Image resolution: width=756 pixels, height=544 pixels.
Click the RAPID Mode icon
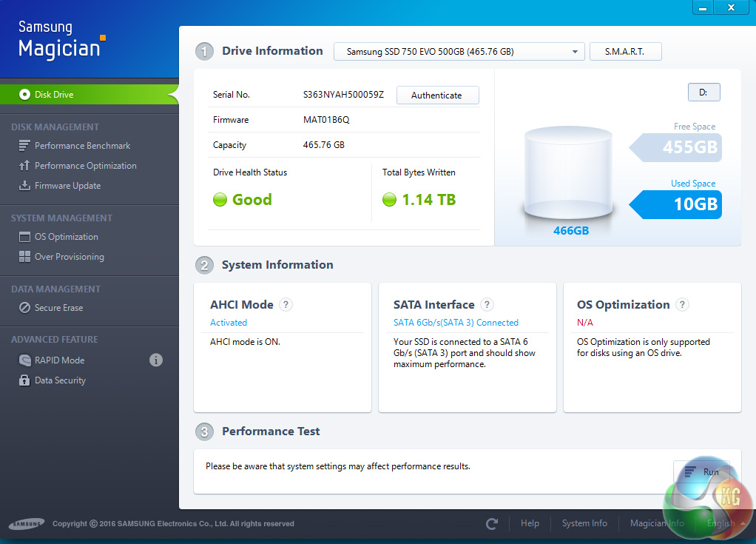click(24, 360)
